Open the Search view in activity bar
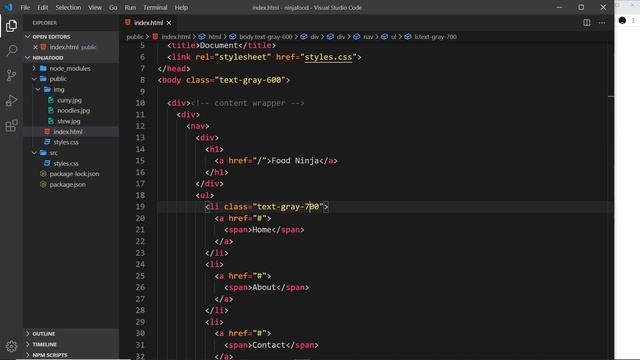640x360 pixels. coord(11,51)
